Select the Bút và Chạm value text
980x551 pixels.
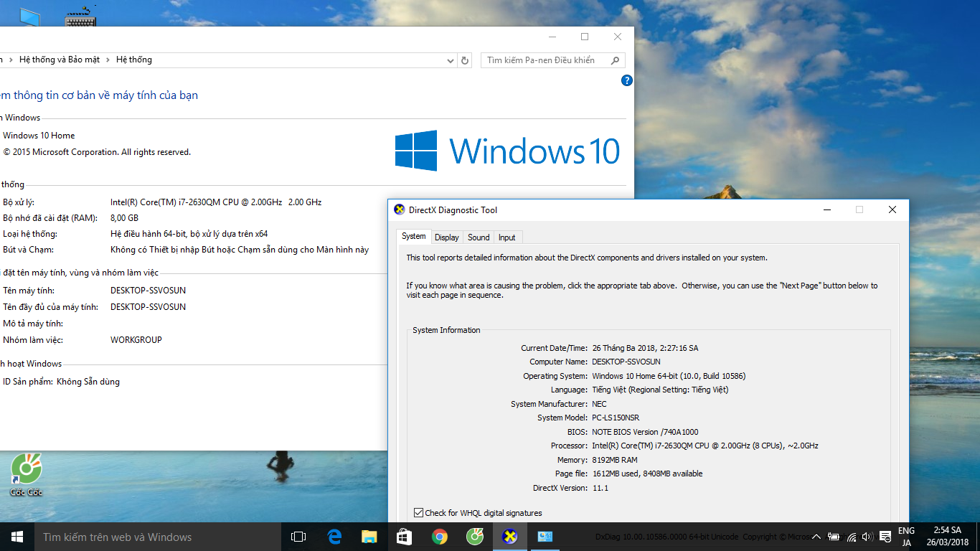point(240,250)
